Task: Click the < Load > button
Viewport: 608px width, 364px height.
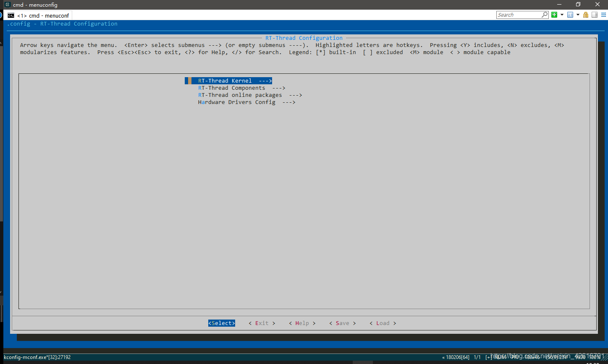Action: point(383,323)
